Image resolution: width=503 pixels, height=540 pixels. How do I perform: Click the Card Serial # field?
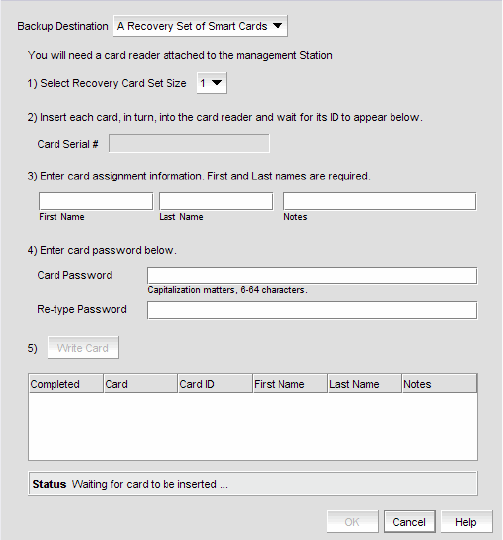[x=189, y=143]
